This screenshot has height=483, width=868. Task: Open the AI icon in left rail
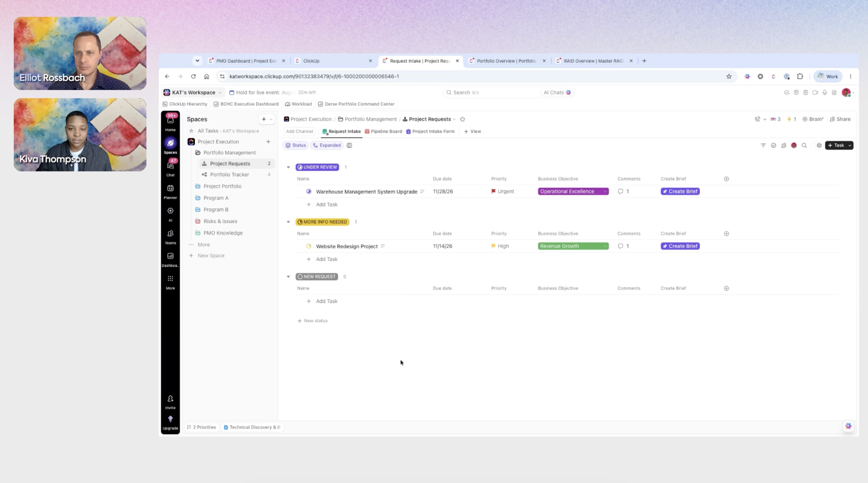click(170, 211)
